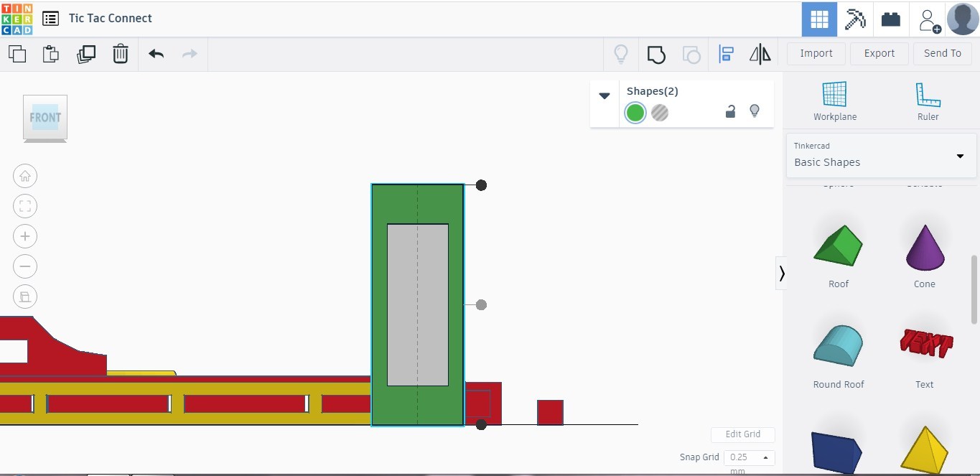This screenshot has width=980, height=476.
Task: Collapse the Shapes(2) inspector panel
Action: [x=605, y=95]
